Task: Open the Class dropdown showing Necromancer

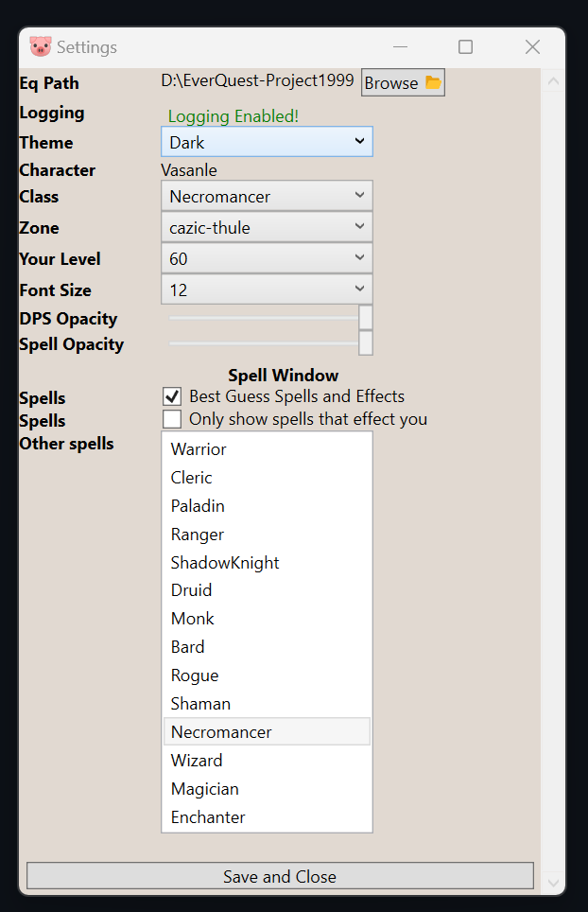Action: [x=267, y=196]
